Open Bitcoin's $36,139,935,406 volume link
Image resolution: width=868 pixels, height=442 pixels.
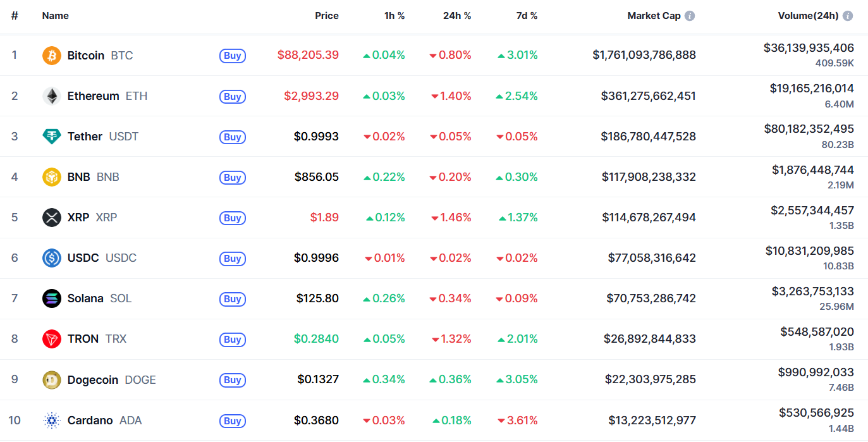[x=809, y=47]
